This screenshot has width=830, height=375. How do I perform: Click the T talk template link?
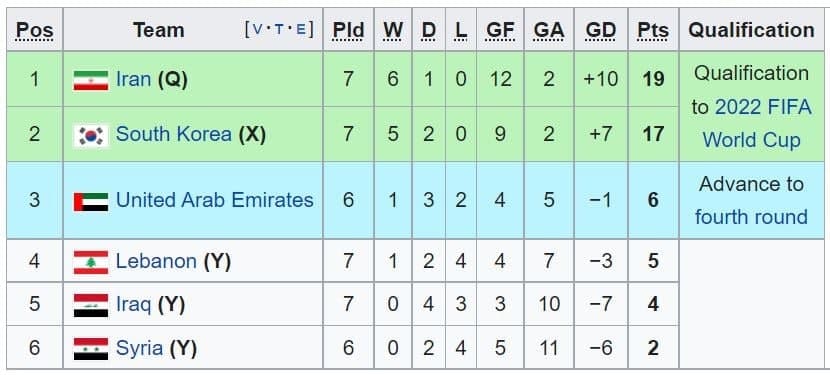click(279, 30)
